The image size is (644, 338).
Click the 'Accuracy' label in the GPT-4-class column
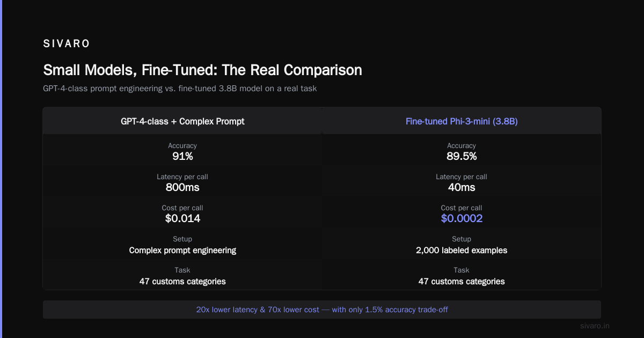(x=182, y=145)
